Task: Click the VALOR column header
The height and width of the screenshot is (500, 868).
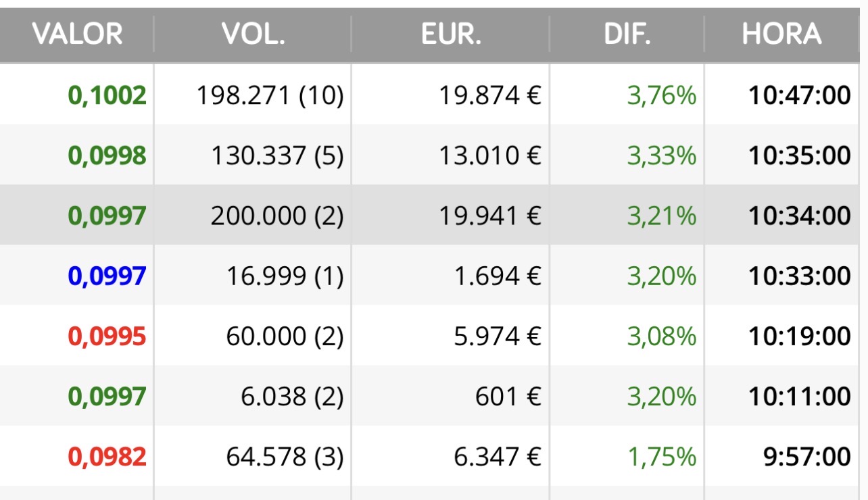Action: (x=77, y=34)
